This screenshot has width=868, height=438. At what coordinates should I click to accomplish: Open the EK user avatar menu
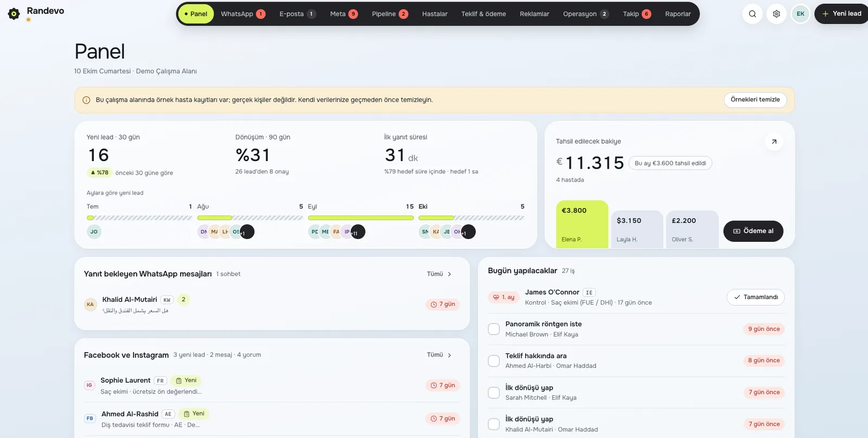[801, 14]
